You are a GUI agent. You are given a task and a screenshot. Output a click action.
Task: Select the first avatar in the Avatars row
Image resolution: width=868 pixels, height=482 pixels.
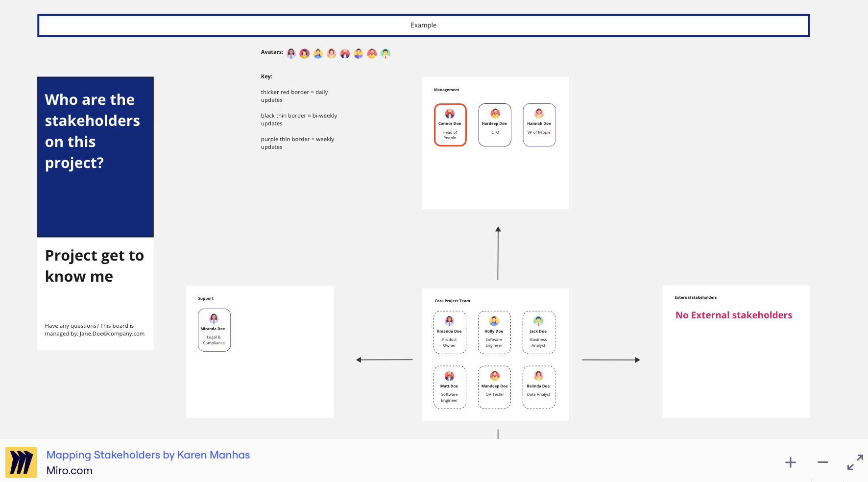click(x=291, y=53)
